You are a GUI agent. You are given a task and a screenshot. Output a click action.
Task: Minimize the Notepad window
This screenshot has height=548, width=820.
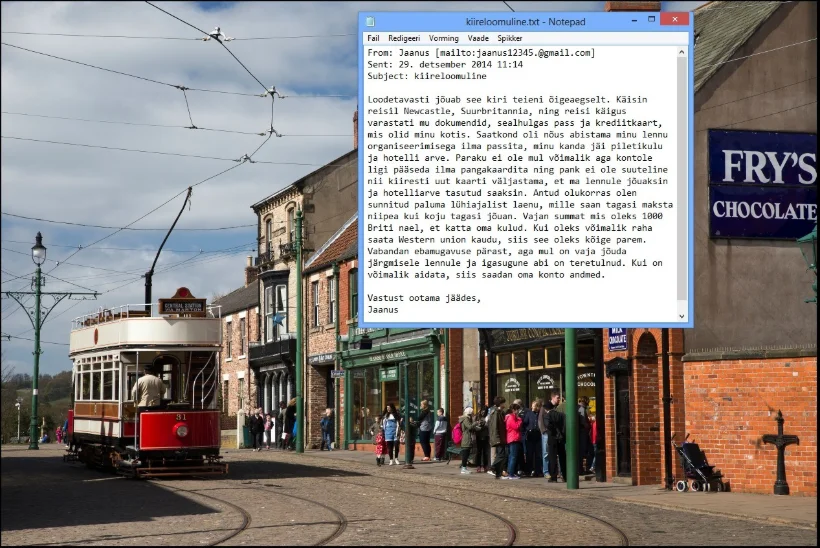(634, 20)
